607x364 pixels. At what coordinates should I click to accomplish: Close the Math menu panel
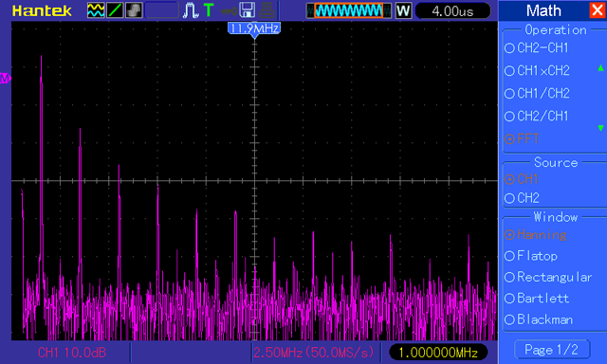coord(597,10)
